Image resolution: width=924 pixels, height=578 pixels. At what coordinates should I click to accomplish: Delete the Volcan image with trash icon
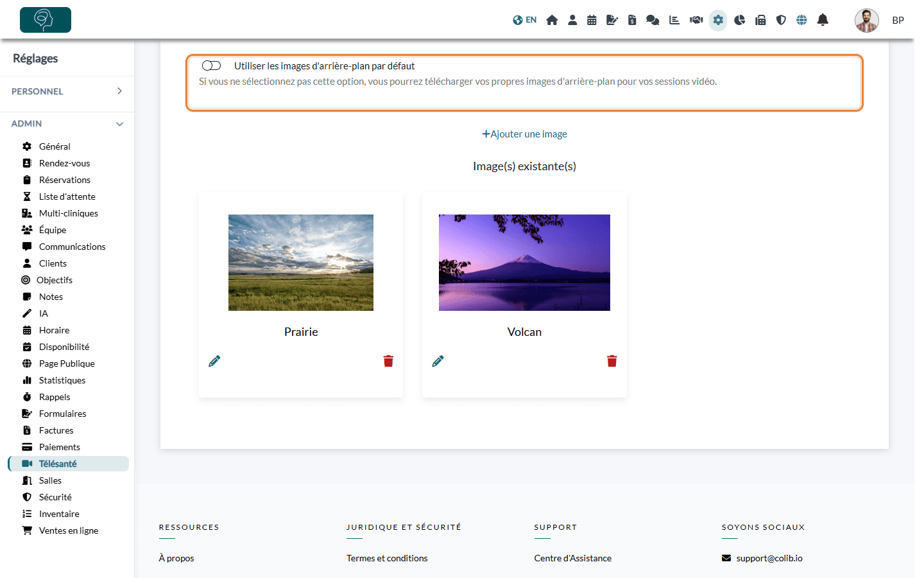point(612,361)
